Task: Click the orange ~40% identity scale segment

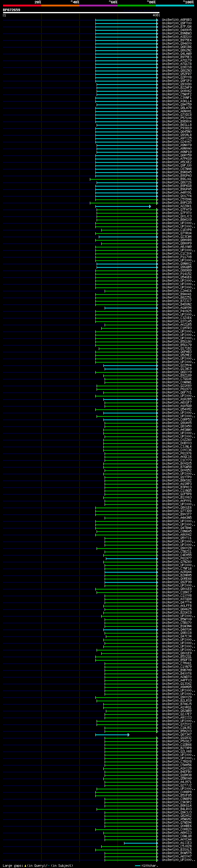Action: 60,6
